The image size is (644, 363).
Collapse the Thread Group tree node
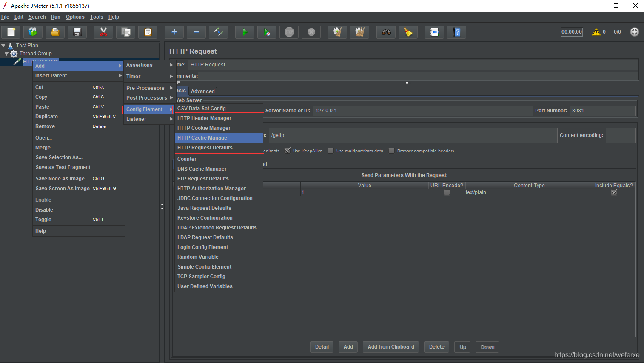[6, 54]
